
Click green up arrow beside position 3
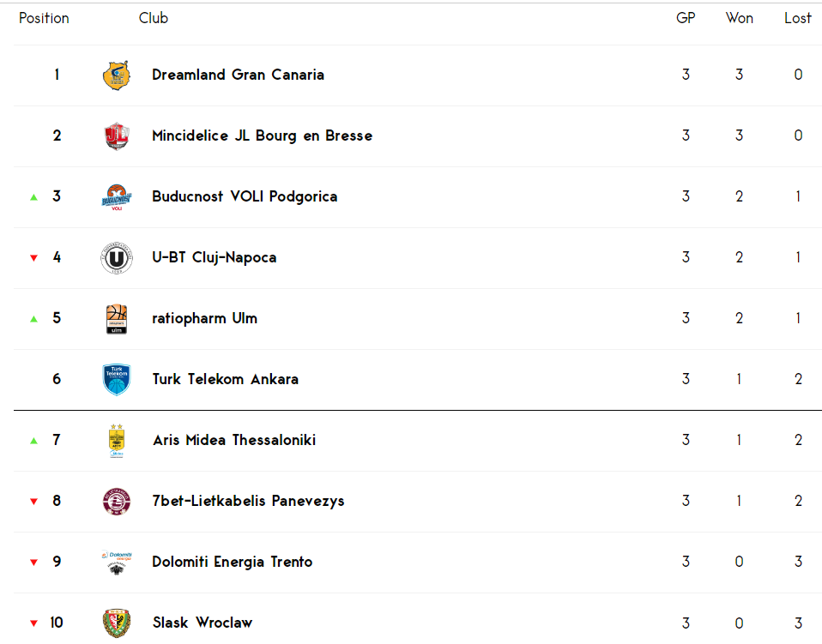click(x=34, y=197)
